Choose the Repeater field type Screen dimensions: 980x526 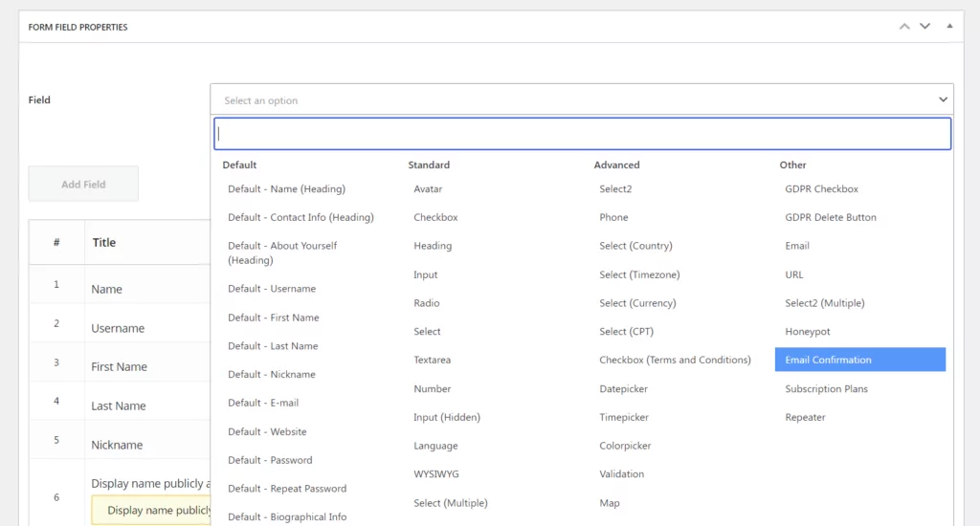coord(805,417)
